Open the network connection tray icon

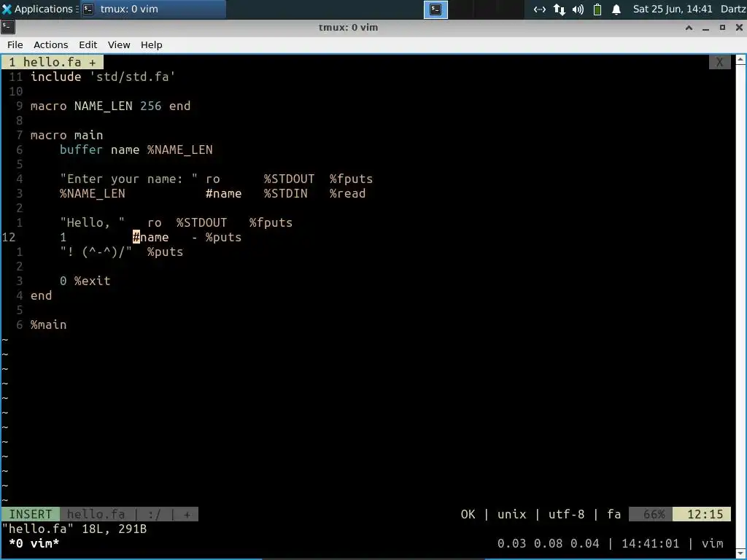point(539,9)
